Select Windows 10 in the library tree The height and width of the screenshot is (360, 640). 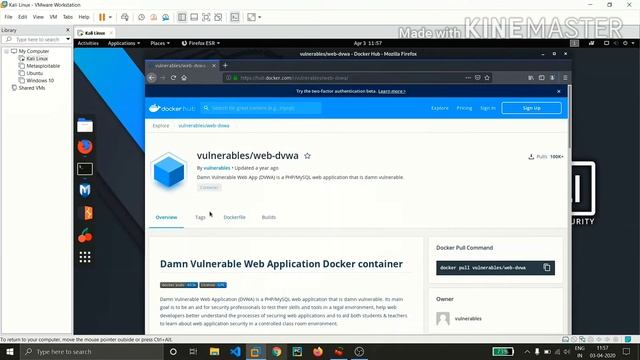40,81
